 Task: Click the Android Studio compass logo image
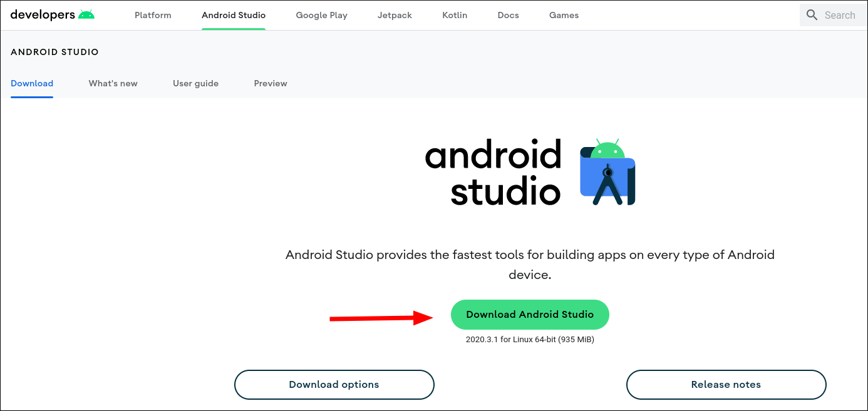[607, 172]
